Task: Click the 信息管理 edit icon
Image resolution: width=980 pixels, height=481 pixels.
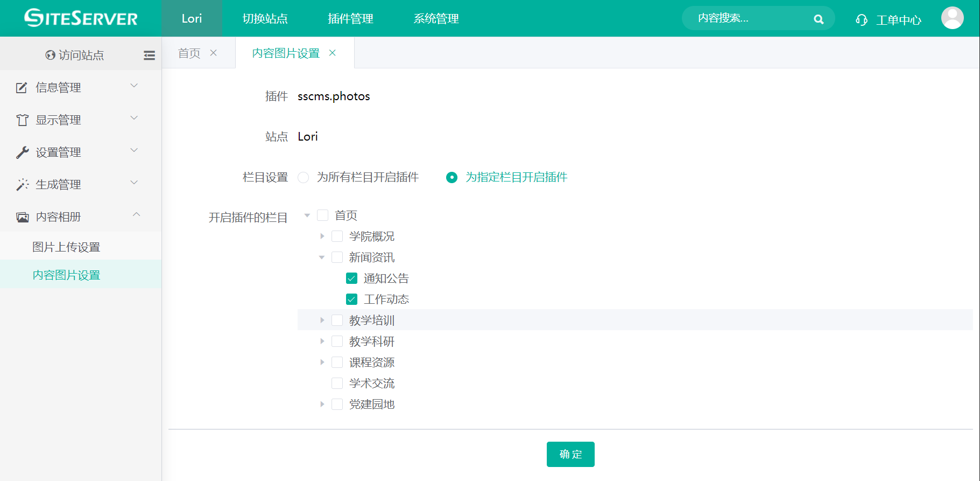Action: pos(22,88)
